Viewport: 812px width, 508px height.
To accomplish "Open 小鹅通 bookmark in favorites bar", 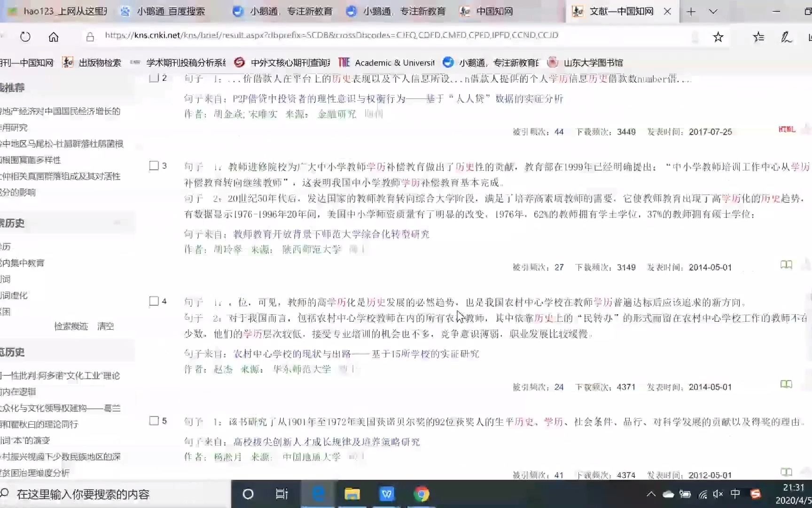I will (x=492, y=63).
